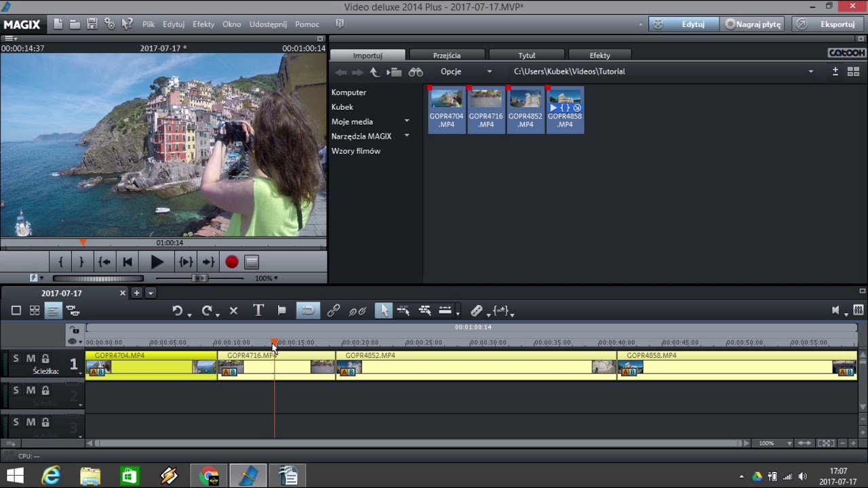Click the Ungroup broken-chain icon
Viewport: 868px width, 488px height.
tap(357, 311)
